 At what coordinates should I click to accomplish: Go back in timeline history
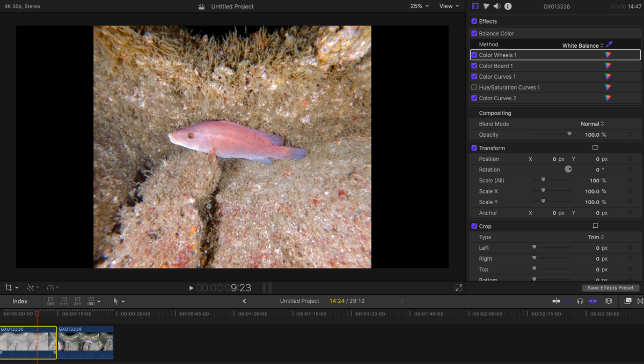pos(245,301)
